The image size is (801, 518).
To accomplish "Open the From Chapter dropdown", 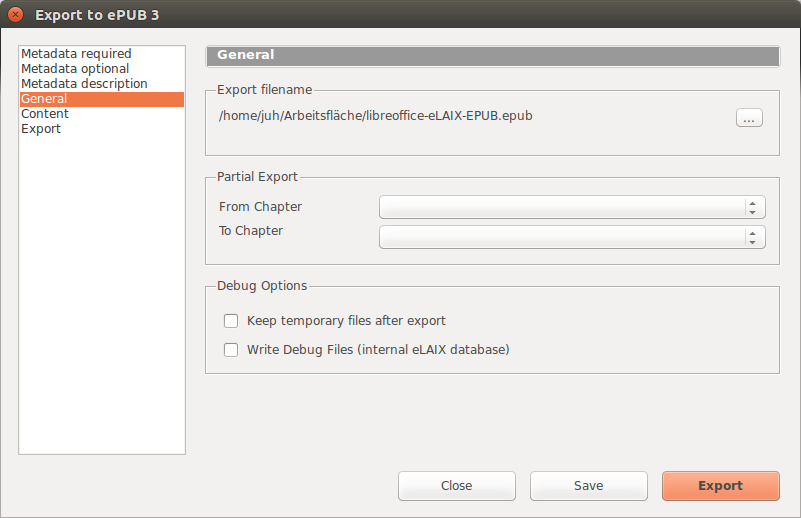I will [x=572, y=207].
